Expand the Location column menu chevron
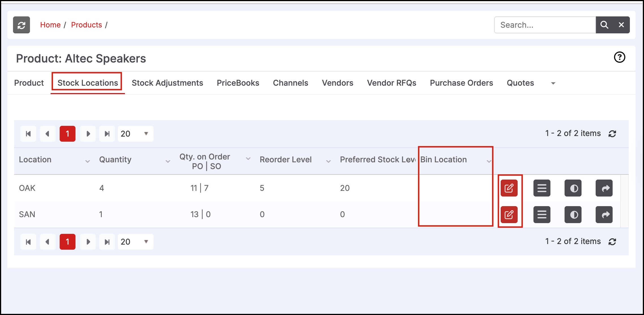Image resolution: width=644 pixels, height=315 pixels. click(x=88, y=161)
